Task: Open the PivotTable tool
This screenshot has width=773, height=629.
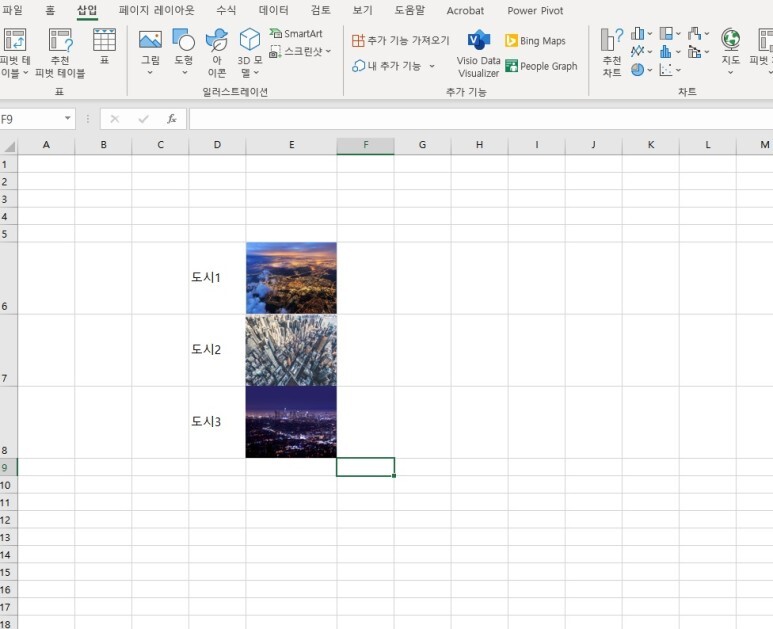Action: click(15, 53)
